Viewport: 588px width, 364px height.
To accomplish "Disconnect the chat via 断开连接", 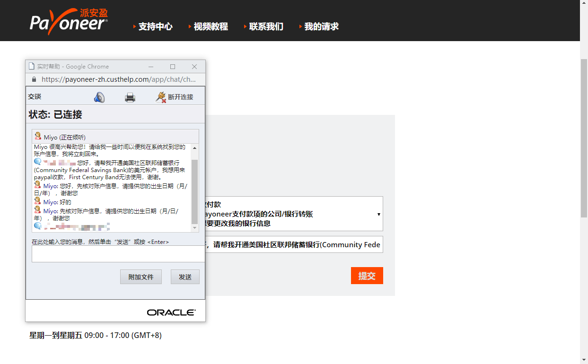I will pyautogui.click(x=175, y=97).
